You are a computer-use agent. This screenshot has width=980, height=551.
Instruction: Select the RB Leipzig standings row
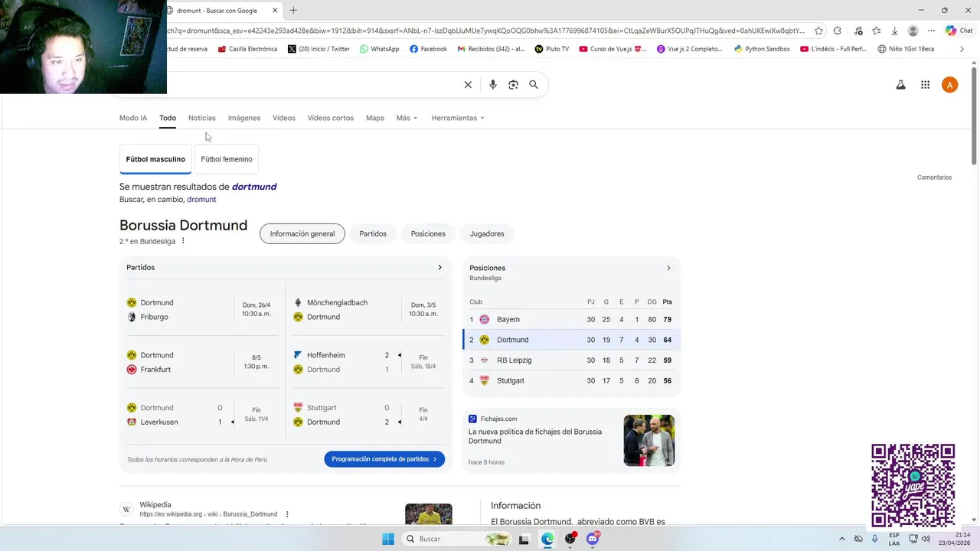(571, 360)
